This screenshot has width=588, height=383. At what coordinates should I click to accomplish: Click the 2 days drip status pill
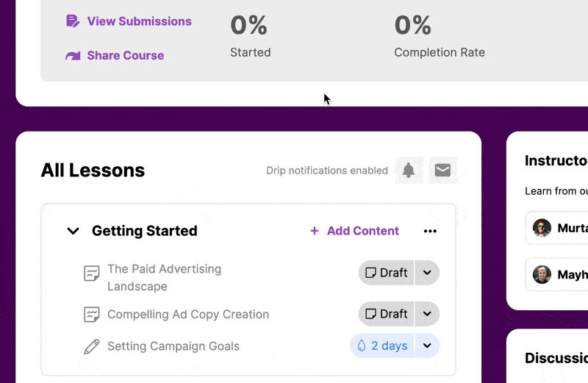pyautogui.click(x=382, y=346)
